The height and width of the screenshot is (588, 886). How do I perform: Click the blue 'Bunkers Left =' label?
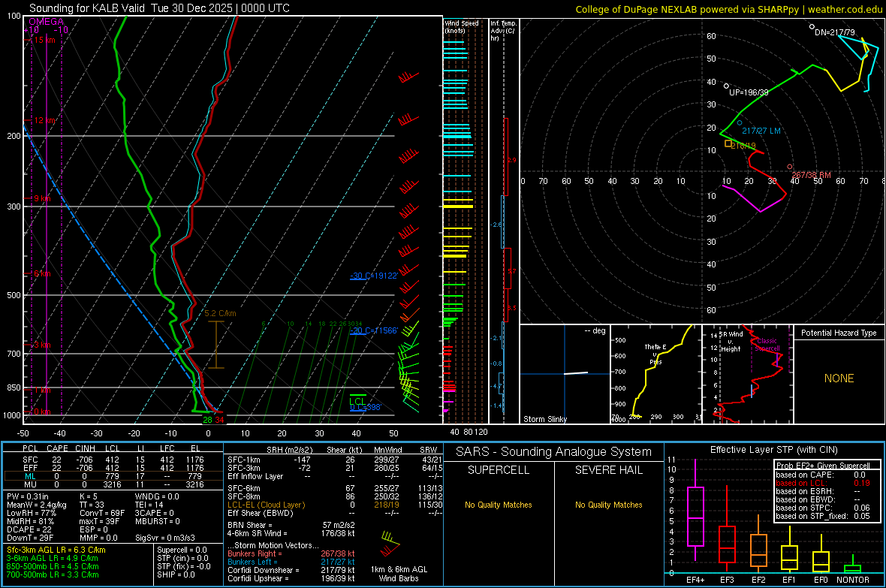(x=252, y=562)
